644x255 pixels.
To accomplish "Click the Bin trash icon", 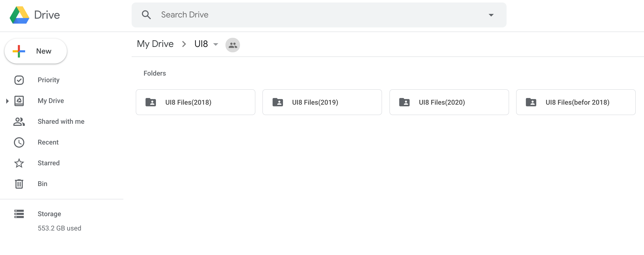I will tap(19, 184).
